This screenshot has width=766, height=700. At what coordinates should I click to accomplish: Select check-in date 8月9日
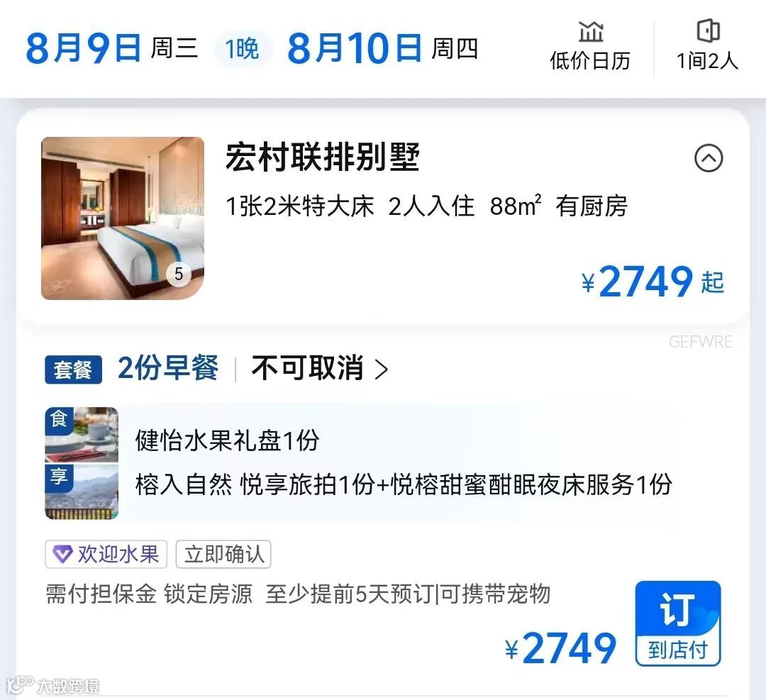click(x=83, y=48)
